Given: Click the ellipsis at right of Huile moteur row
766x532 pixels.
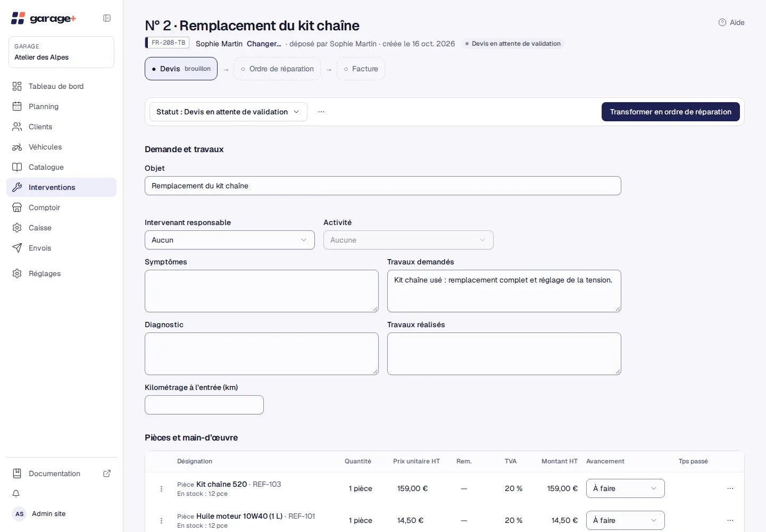Looking at the screenshot, I should 730,520.
